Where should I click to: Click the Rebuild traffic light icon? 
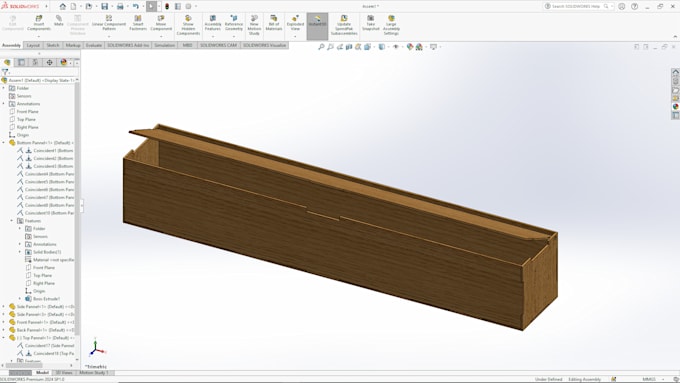[167, 7]
